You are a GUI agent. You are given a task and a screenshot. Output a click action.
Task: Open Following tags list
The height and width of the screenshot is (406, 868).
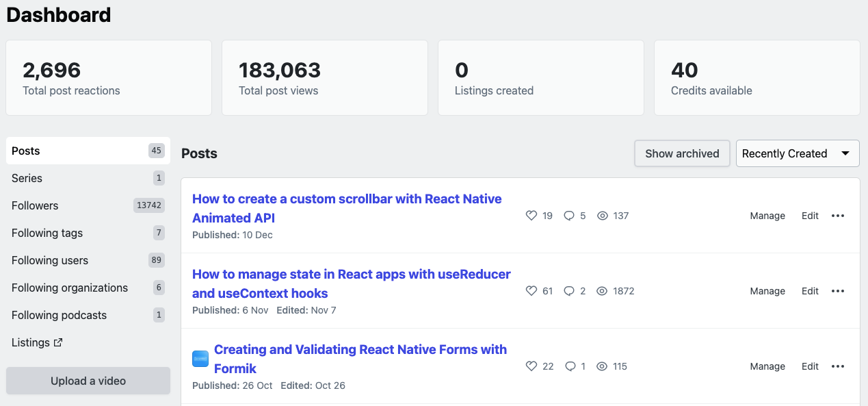point(47,233)
